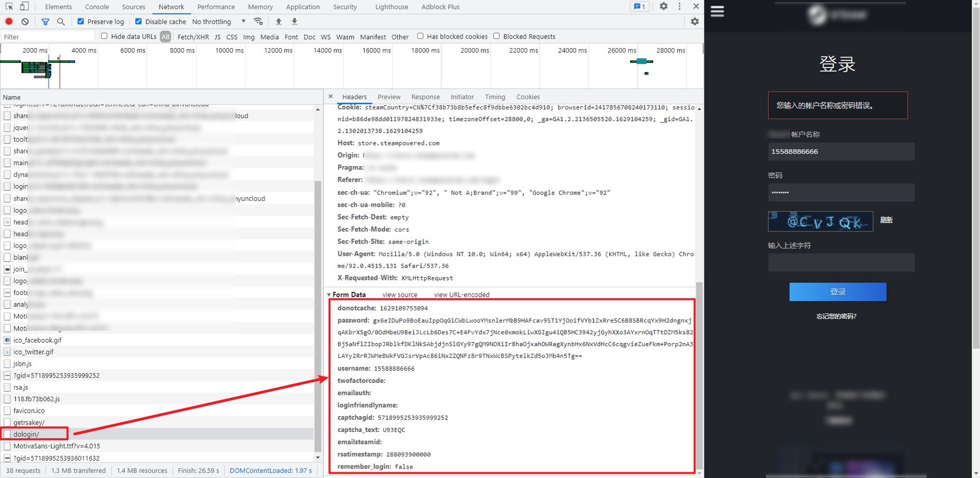Open search with the magnifier icon
The height and width of the screenshot is (478, 980).
[61, 22]
